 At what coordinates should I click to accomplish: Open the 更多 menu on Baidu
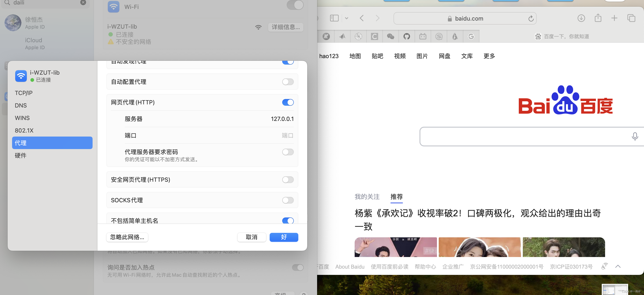tap(489, 56)
